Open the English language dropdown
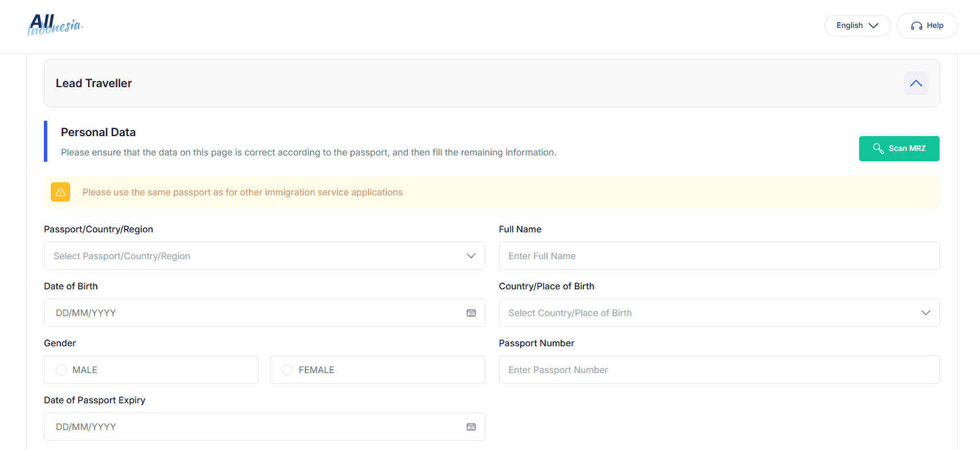The width and height of the screenshot is (980, 450). click(x=857, y=26)
